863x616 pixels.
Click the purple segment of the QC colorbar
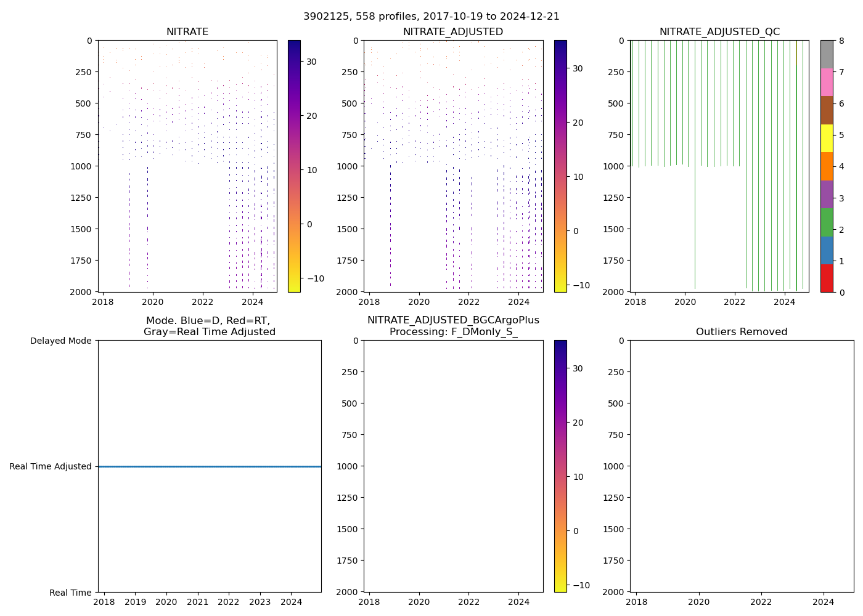click(827, 194)
